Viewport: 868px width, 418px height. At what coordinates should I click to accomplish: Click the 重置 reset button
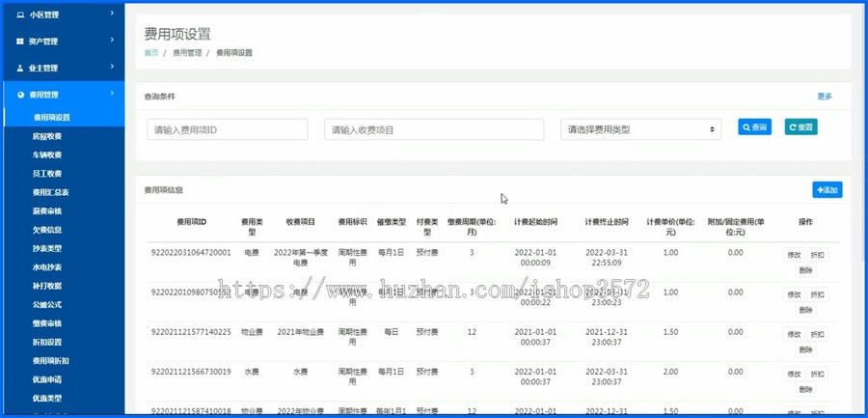click(801, 127)
